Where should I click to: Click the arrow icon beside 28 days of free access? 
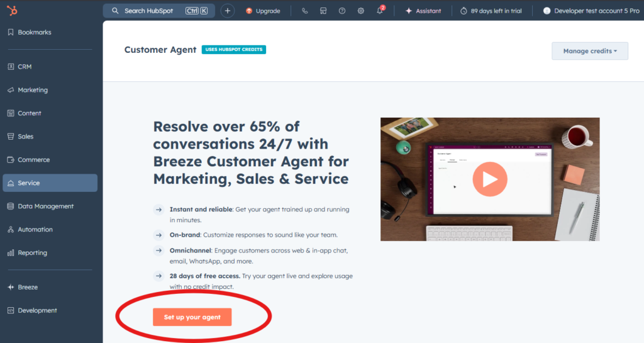click(x=159, y=276)
